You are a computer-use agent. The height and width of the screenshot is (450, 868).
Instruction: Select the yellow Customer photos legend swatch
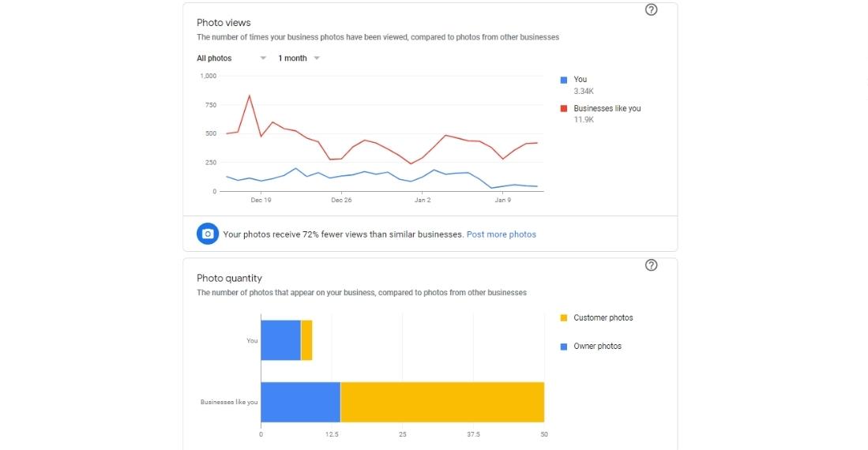[x=563, y=318]
